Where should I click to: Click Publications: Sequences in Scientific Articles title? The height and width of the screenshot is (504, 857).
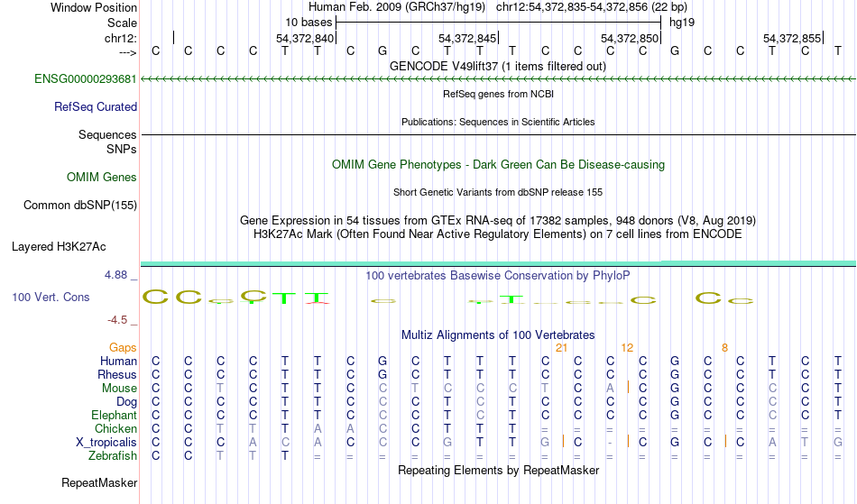[498, 122]
